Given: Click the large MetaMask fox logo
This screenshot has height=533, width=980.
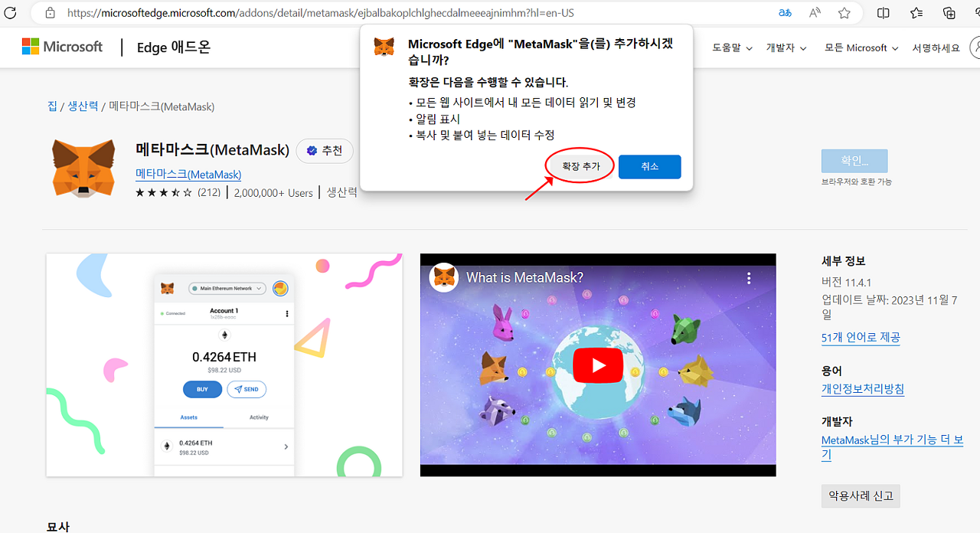Looking at the screenshot, I should coord(83,167).
